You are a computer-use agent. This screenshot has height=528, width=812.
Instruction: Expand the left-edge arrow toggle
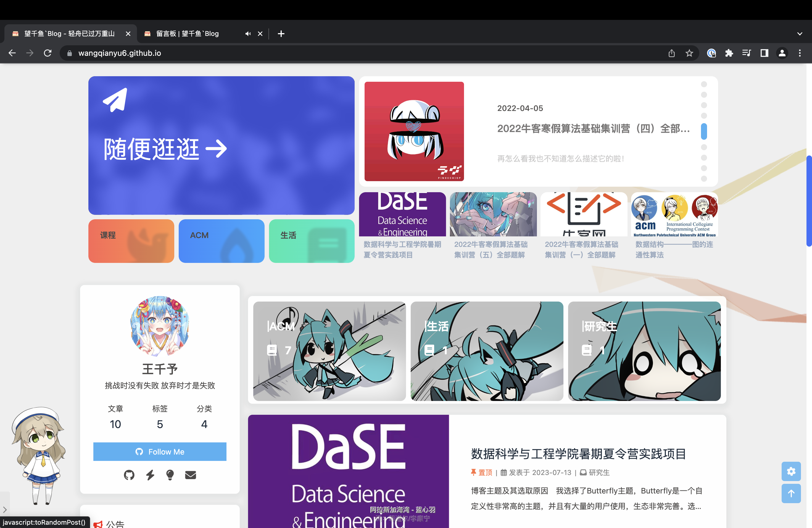(x=5, y=509)
